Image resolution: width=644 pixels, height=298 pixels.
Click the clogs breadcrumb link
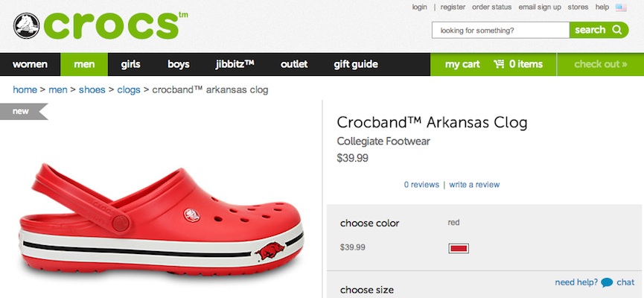click(x=129, y=89)
